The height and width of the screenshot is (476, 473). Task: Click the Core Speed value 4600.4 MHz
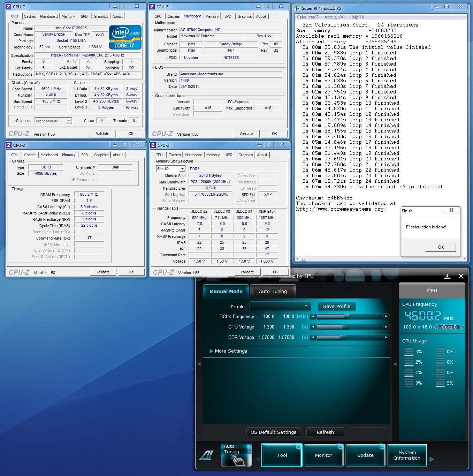(51, 89)
